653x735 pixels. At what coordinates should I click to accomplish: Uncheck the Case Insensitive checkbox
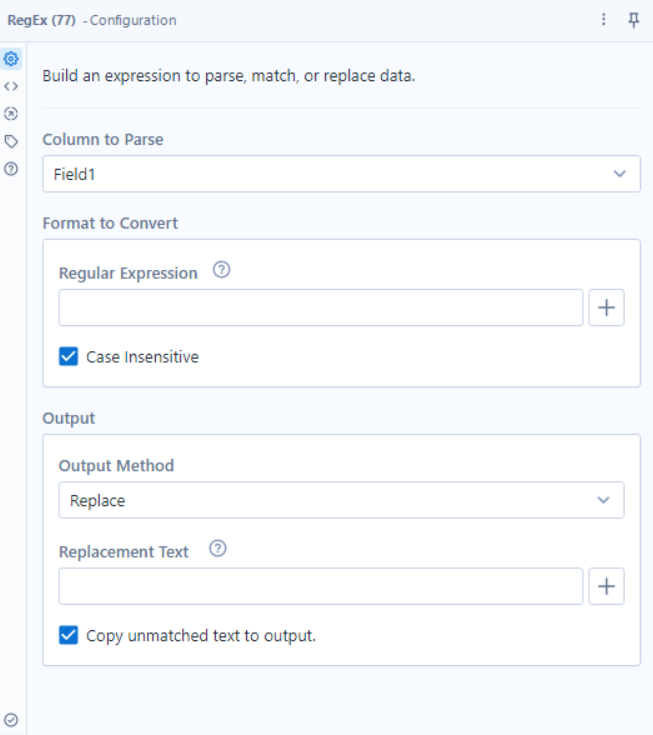[x=68, y=357]
